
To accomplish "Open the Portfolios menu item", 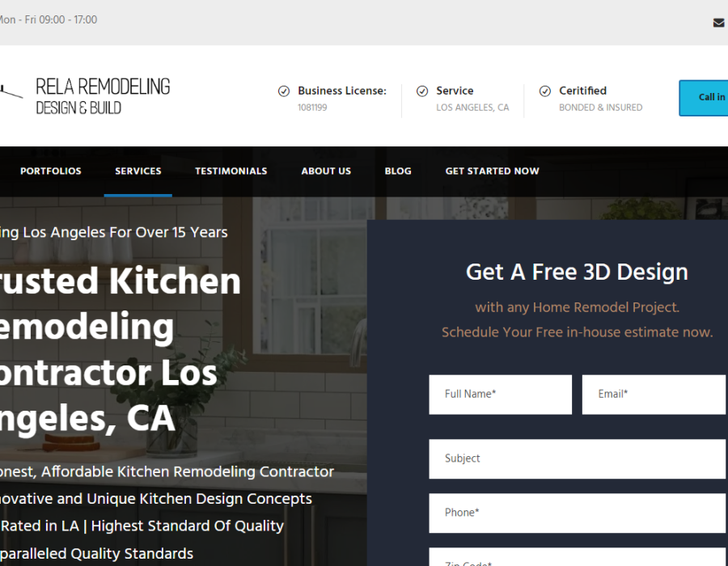I will click(x=51, y=171).
